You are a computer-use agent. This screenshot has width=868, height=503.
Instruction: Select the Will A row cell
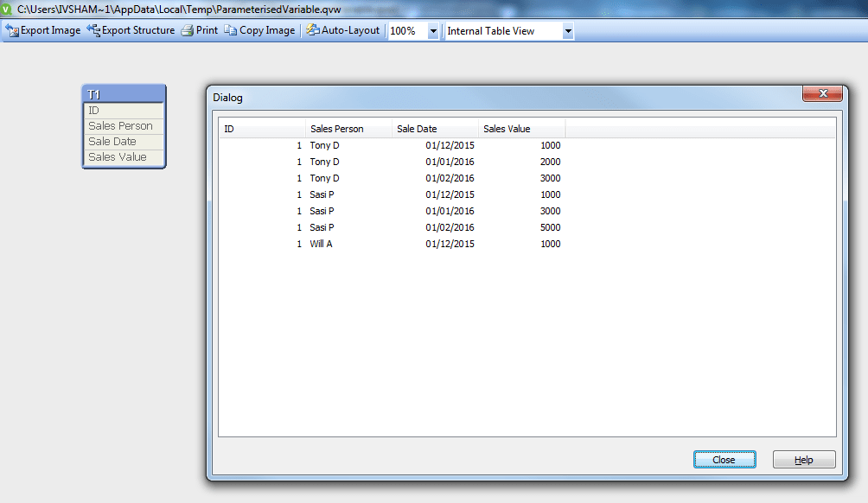pos(321,244)
